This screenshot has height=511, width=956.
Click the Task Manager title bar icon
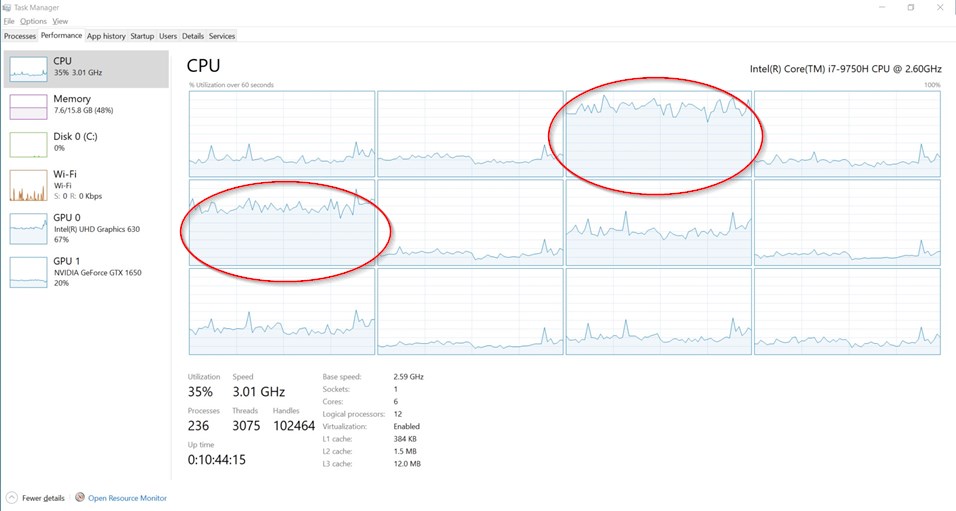(6, 7)
